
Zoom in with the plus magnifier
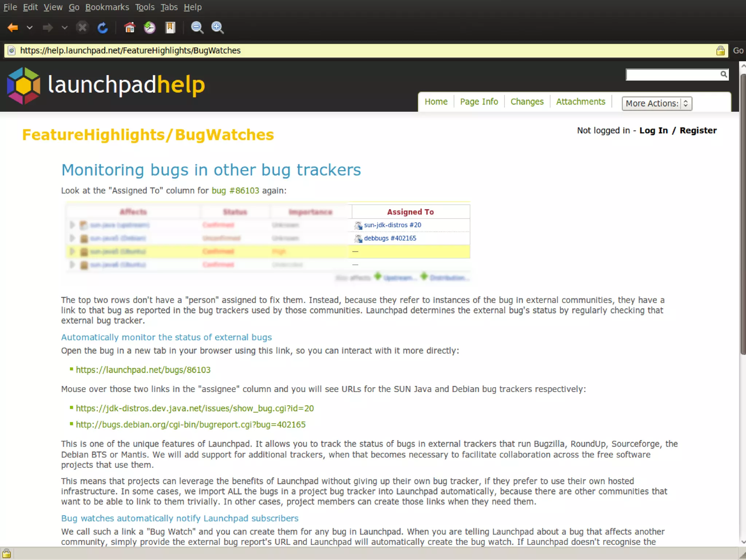click(217, 28)
